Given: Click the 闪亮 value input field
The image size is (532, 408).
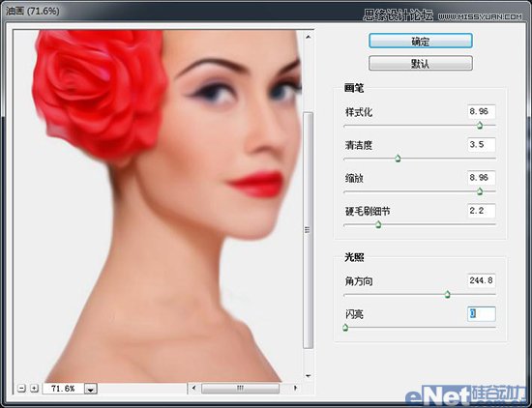Looking at the screenshot, I should [x=482, y=313].
